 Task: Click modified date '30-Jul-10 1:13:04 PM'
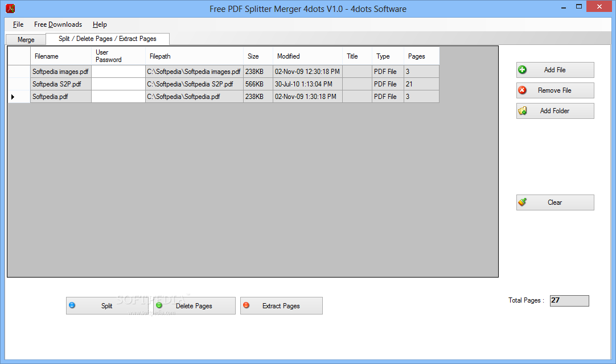307,84
